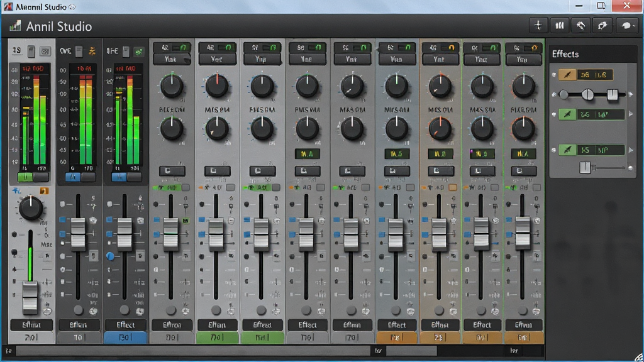
Task: Select the orange track label on the rightmost channel
Action: click(x=523, y=337)
